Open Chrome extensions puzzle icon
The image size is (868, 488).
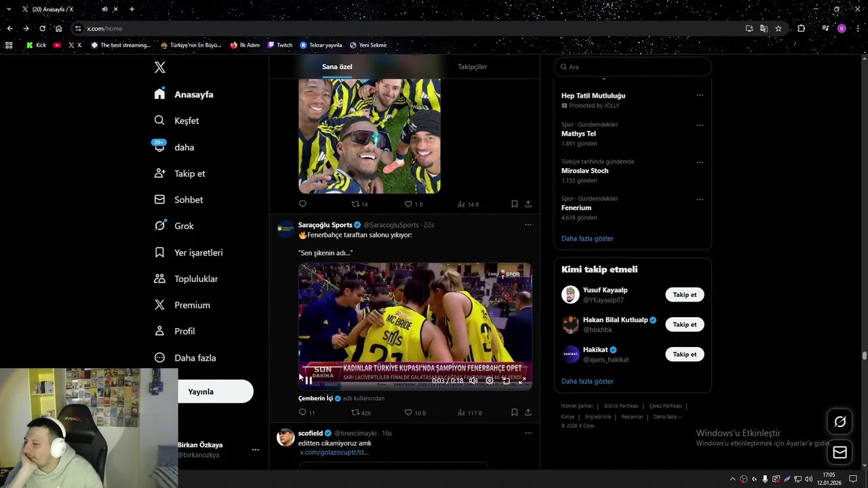(x=802, y=28)
